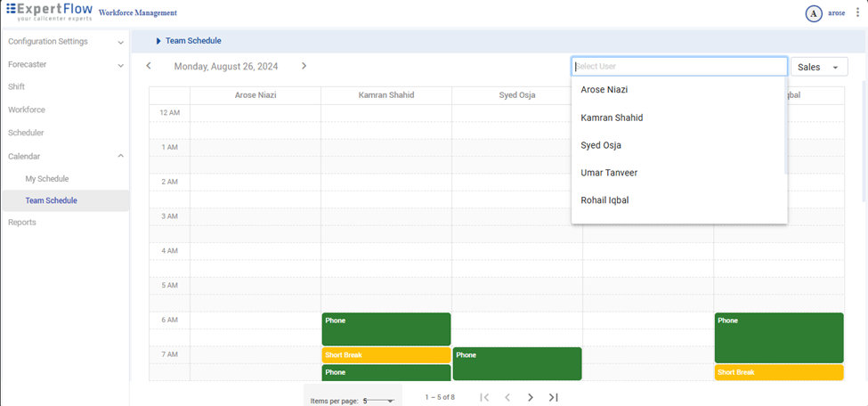Expand the Forecaster menu section

[x=120, y=65]
